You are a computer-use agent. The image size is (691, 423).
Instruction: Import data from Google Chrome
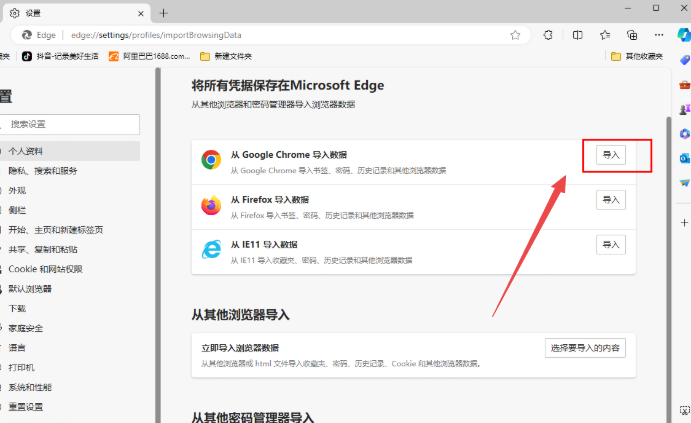tap(611, 155)
